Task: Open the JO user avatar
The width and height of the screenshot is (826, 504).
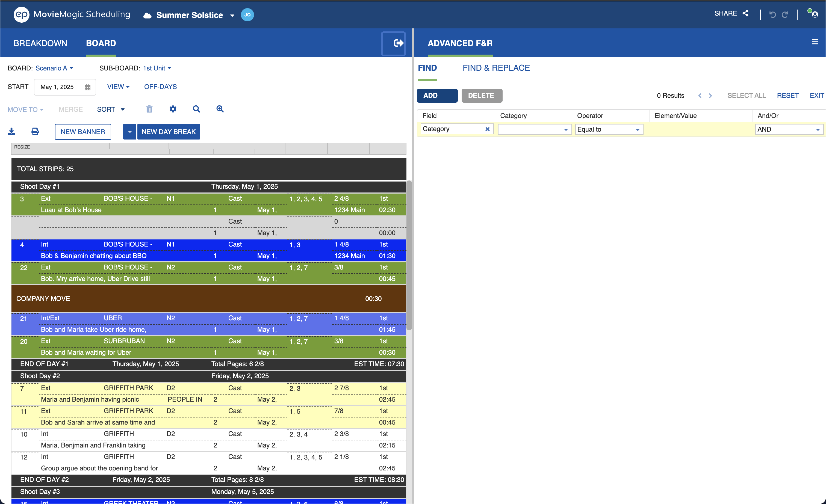Action: [x=247, y=15]
